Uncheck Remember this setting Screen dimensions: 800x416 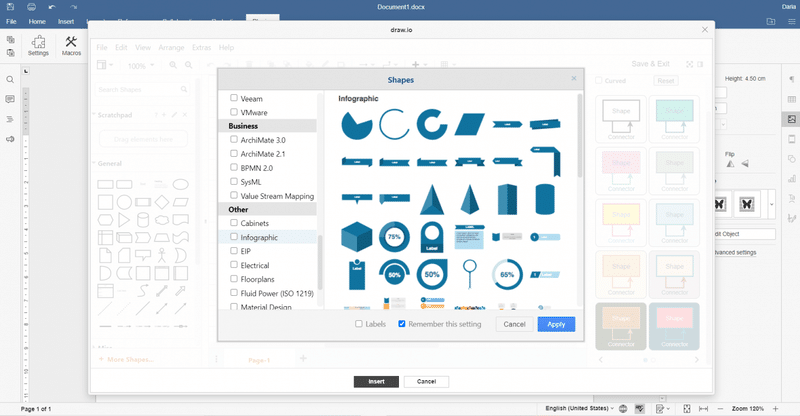point(402,324)
